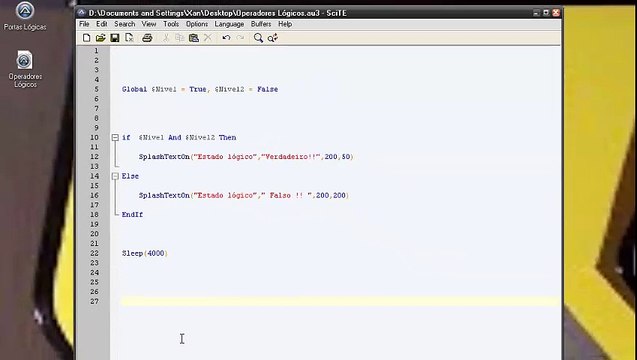This screenshot has height=360, width=637.
Task: Open a file using the folder toolbar icon
Action: [x=100, y=38]
